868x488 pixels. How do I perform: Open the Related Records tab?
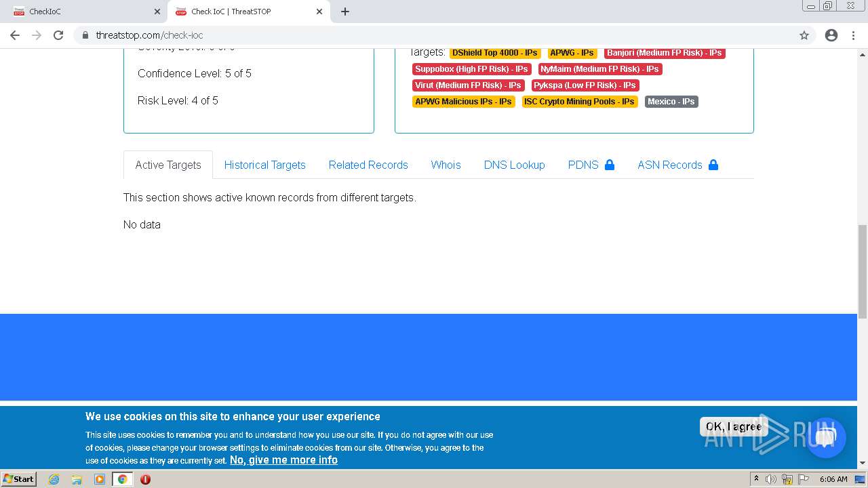tap(368, 165)
